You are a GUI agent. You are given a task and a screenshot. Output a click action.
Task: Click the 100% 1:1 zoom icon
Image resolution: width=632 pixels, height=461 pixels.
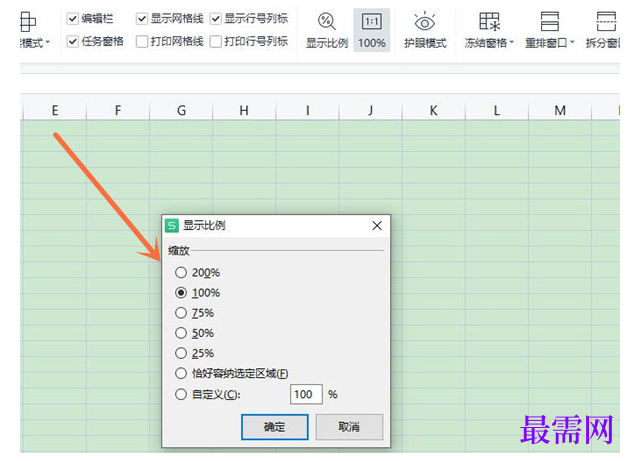pos(372,22)
